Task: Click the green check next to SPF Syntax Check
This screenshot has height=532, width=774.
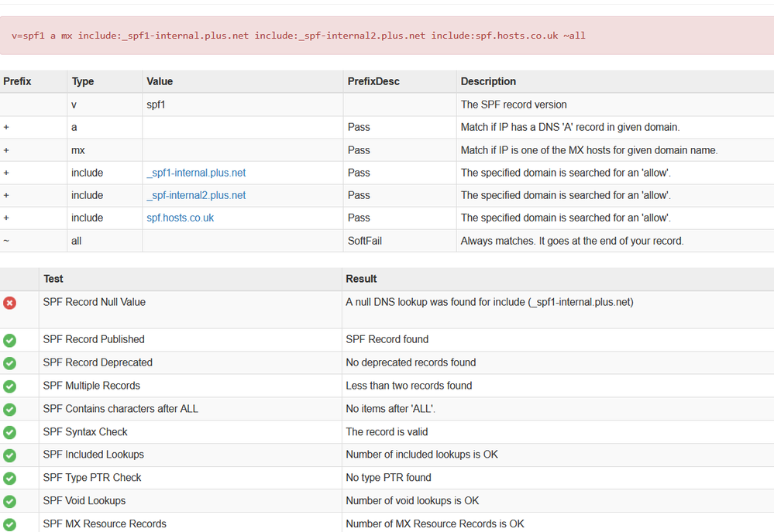Action: coord(9,432)
